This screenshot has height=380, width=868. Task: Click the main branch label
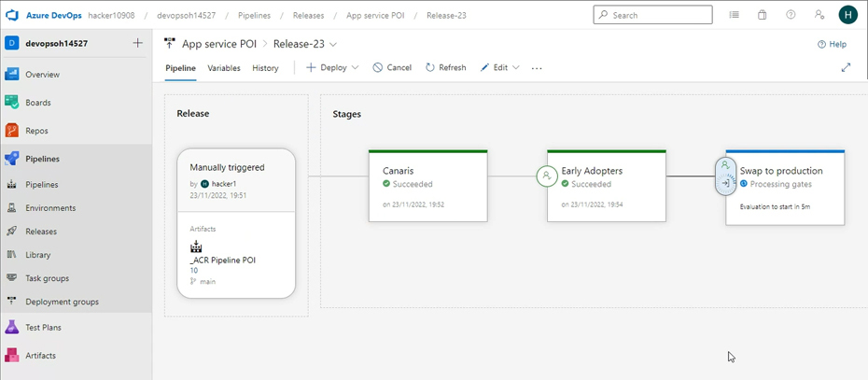(207, 281)
